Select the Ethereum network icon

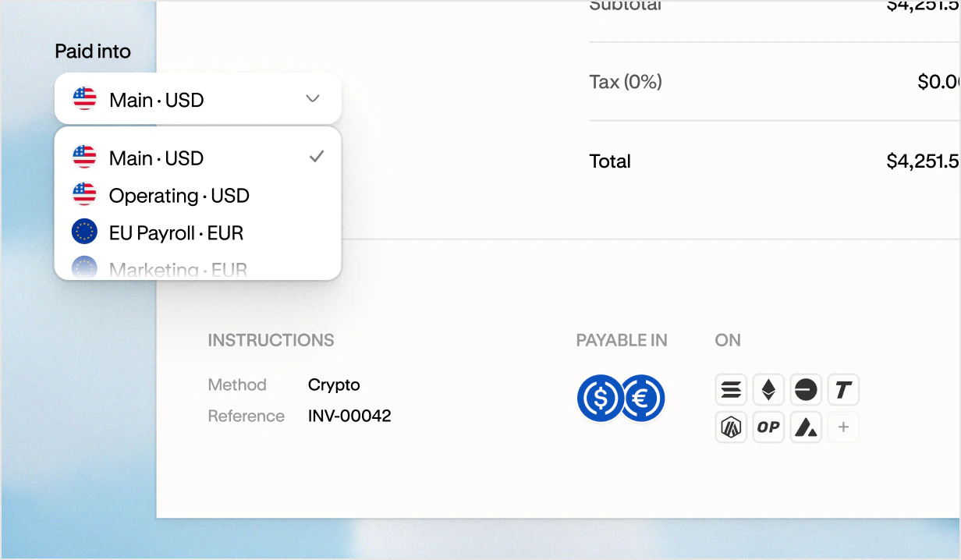[x=768, y=389]
